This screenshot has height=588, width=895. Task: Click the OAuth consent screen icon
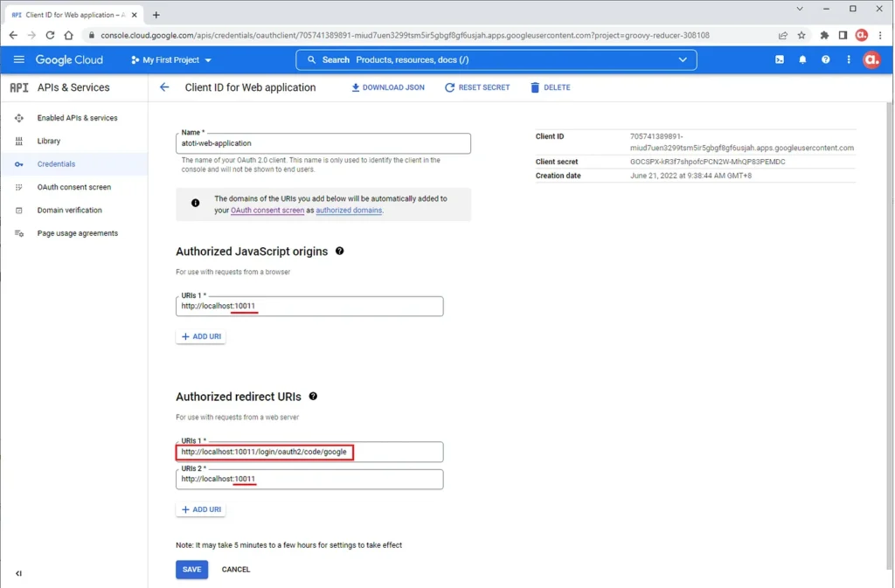tap(19, 187)
